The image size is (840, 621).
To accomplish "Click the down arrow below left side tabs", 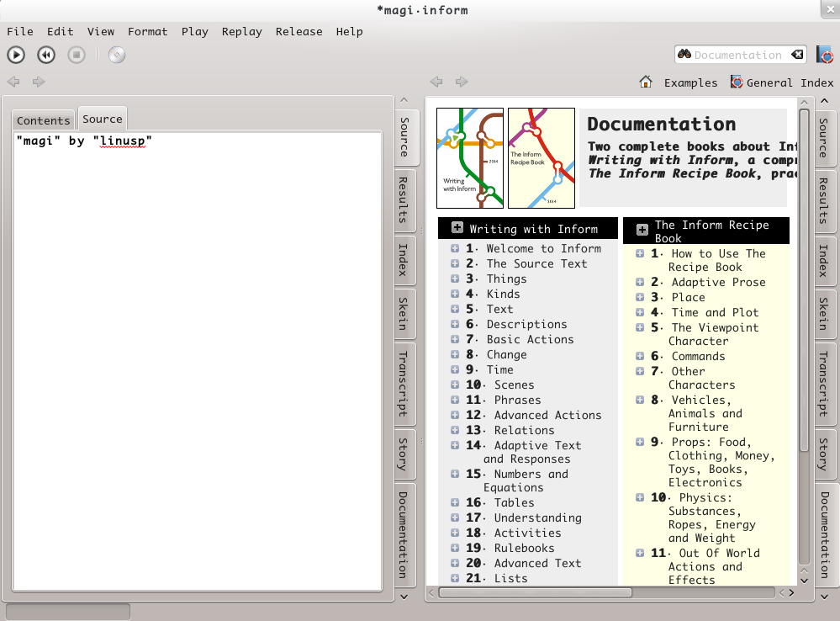I will 404,597.
